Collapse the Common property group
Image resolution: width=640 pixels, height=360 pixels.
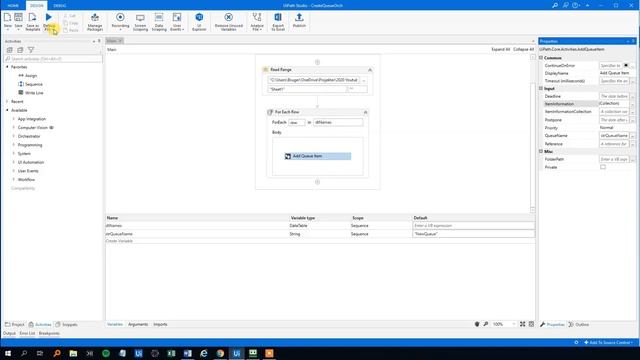(541, 58)
